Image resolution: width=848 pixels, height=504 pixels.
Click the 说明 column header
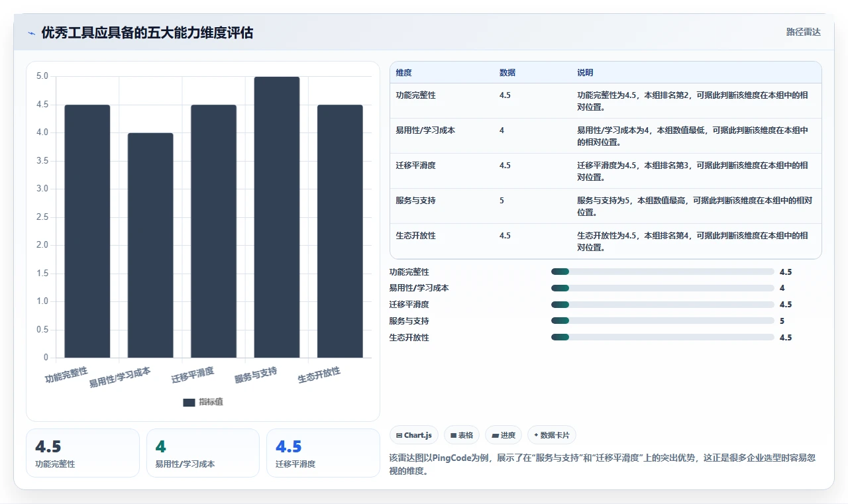[x=585, y=73]
